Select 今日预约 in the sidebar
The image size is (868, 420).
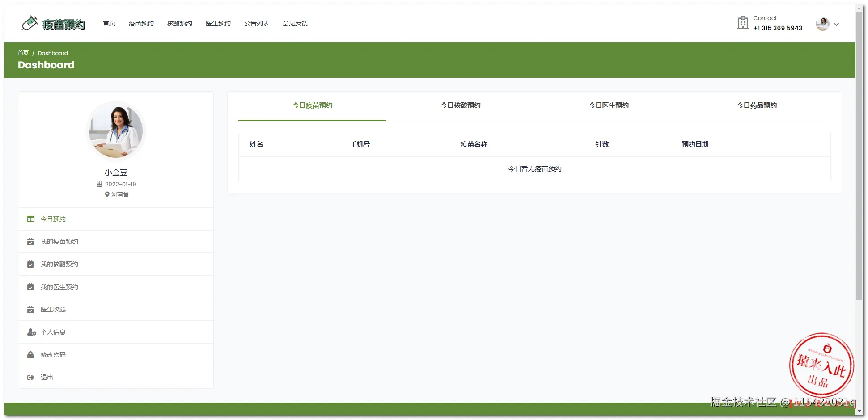click(116, 219)
